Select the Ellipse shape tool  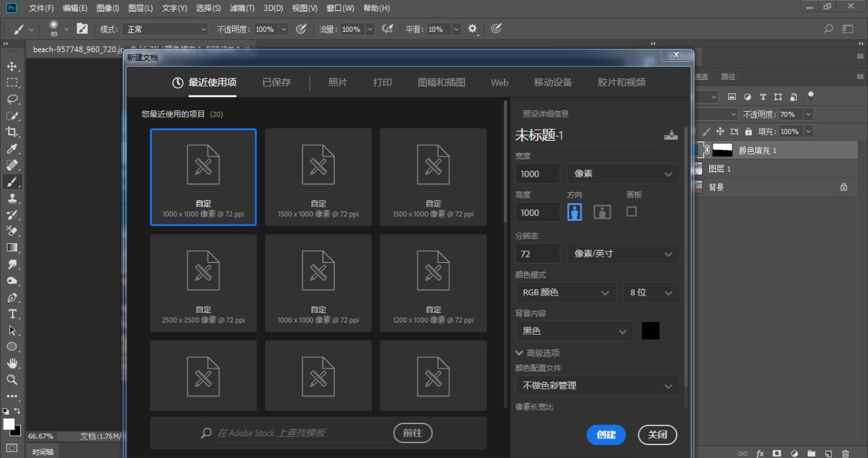(12, 347)
